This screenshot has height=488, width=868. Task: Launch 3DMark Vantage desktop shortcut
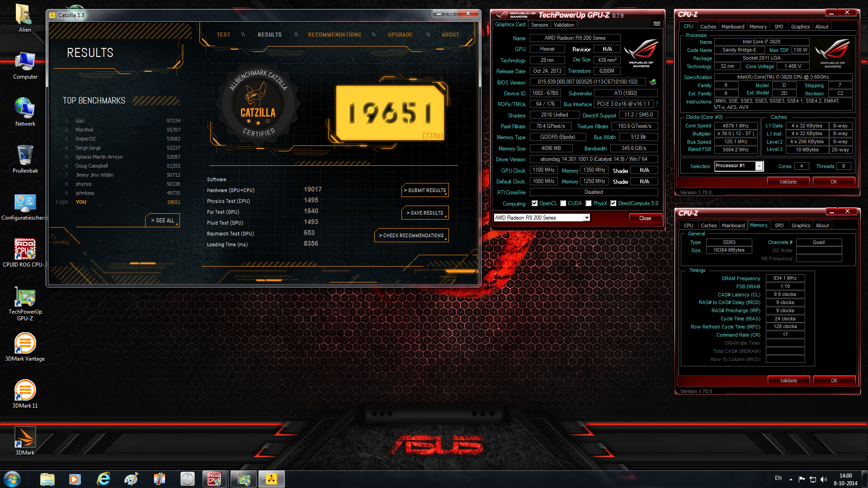pyautogui.click(x=25, y=347)
